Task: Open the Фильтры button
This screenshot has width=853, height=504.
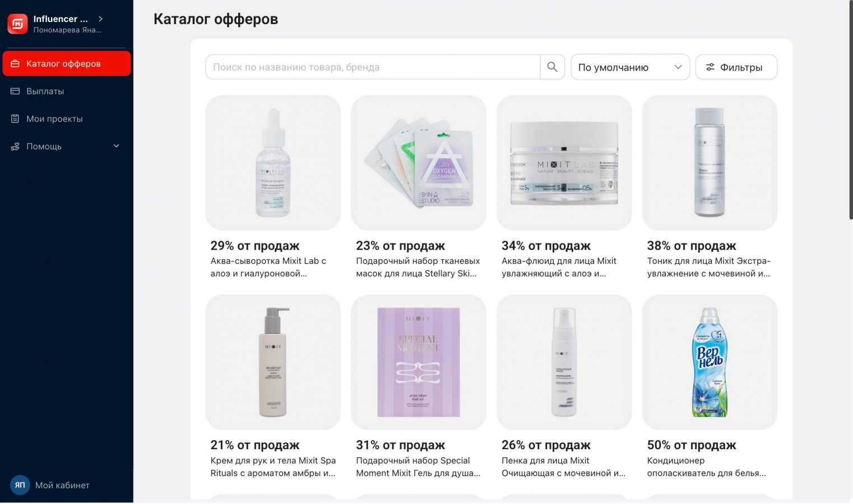Action: point(736,67)
